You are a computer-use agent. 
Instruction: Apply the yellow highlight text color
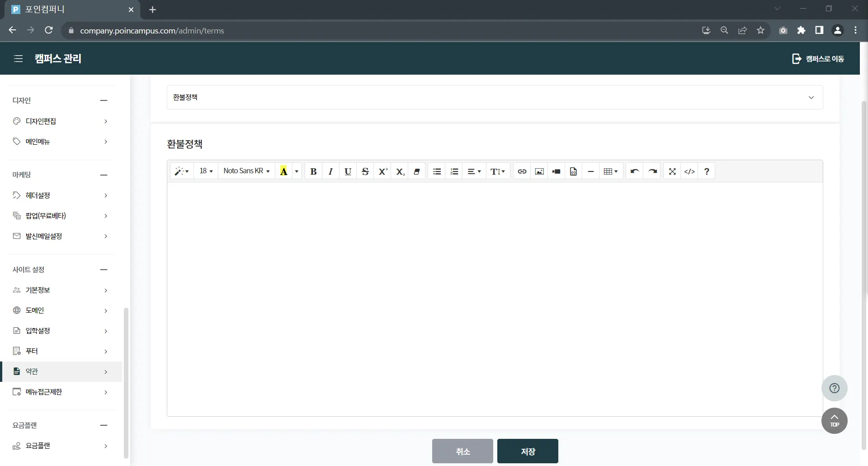(x=284, y=171)
